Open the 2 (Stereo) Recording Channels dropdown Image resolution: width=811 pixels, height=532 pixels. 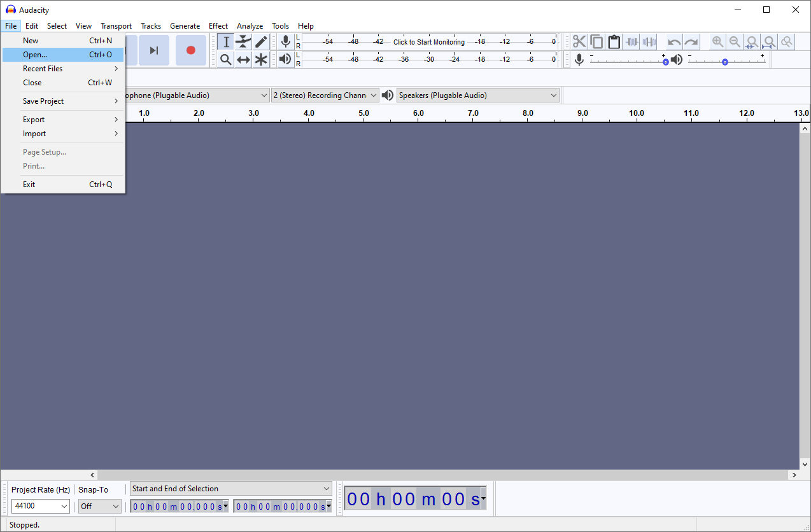click(325, 95)
